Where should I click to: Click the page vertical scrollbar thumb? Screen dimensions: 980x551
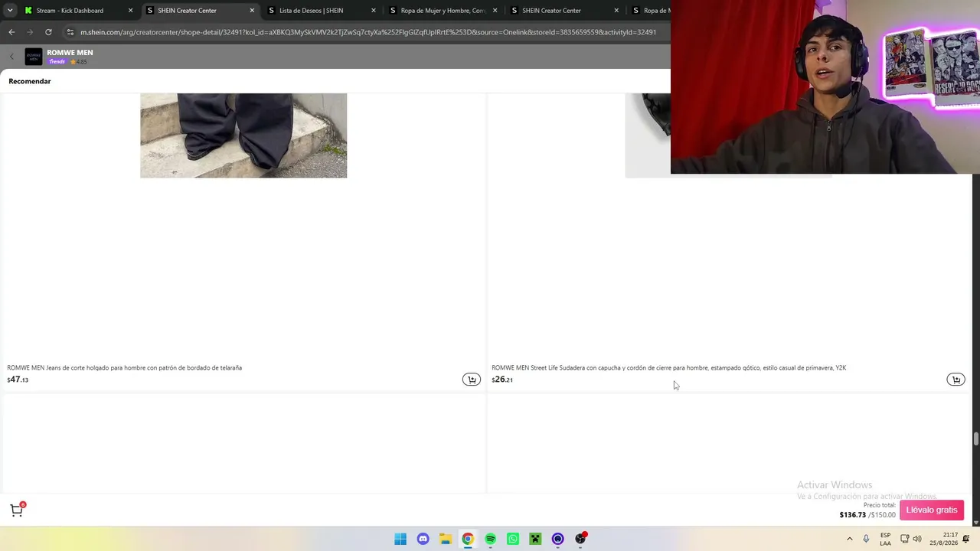[x=975, y=439]
